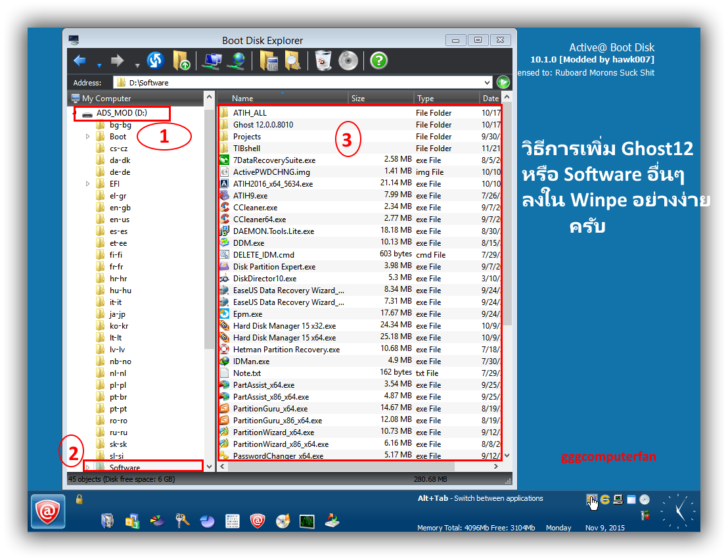Launch the keys password changer tool
728x560 pixels.
182,521
